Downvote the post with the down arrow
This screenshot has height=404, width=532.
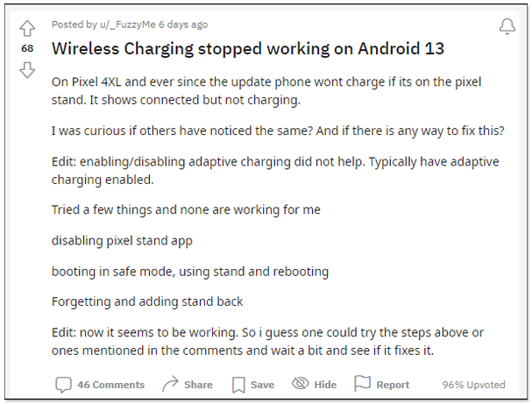pos(26,71)
